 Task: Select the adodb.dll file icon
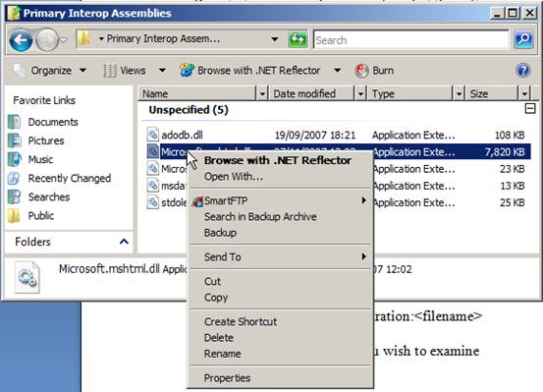coord(152,135)
